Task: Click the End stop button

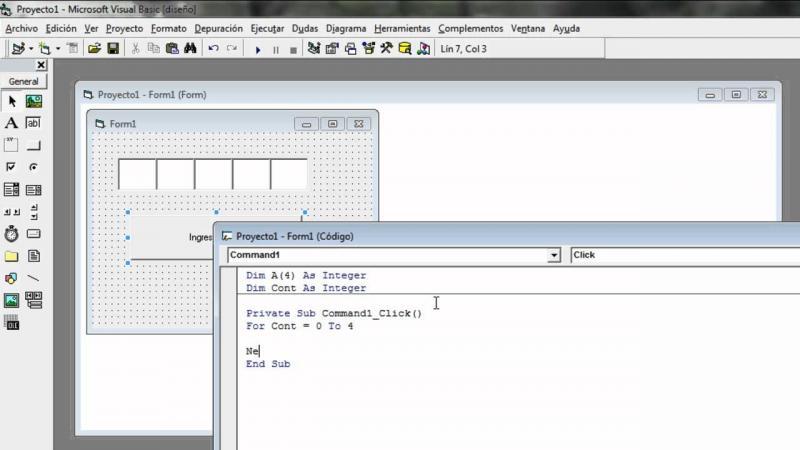Action: pyautogui.click(x=293, y=49)
